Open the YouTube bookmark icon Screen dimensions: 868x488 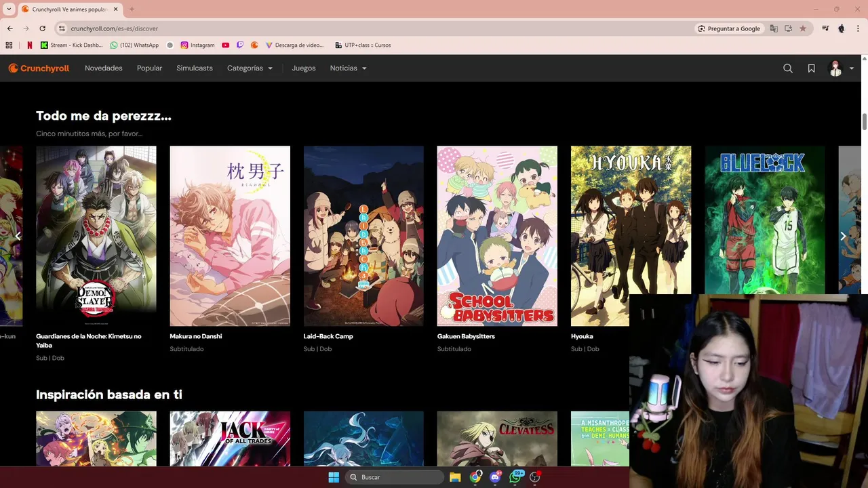click(226, 45)
